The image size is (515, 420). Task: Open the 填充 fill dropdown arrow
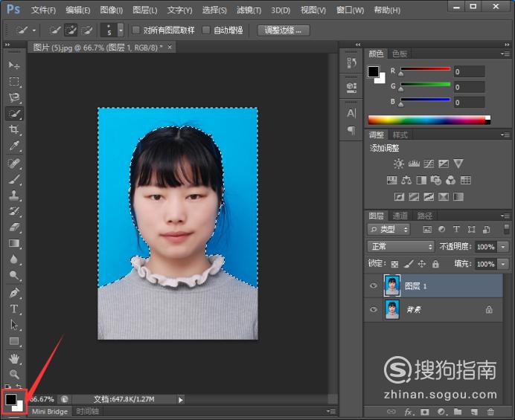click(503, 264)
